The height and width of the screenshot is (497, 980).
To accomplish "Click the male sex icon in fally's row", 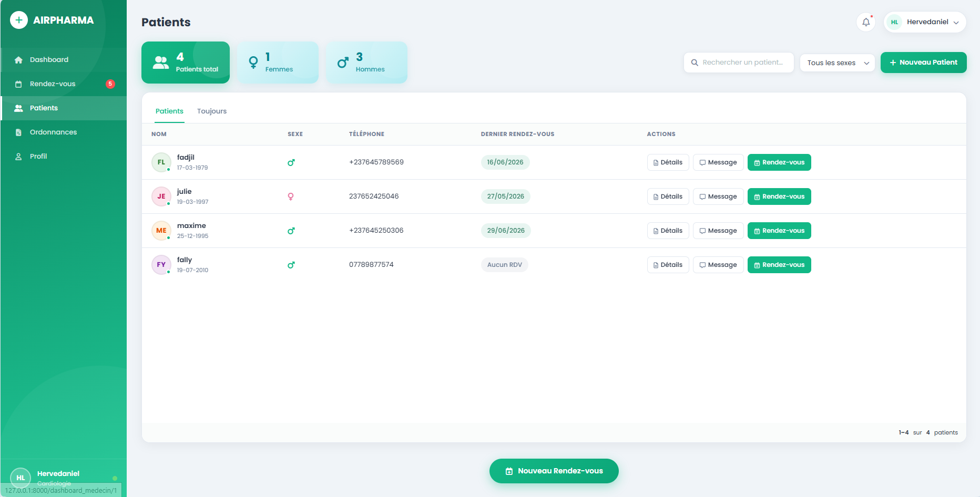I will [x=291, y=265].
